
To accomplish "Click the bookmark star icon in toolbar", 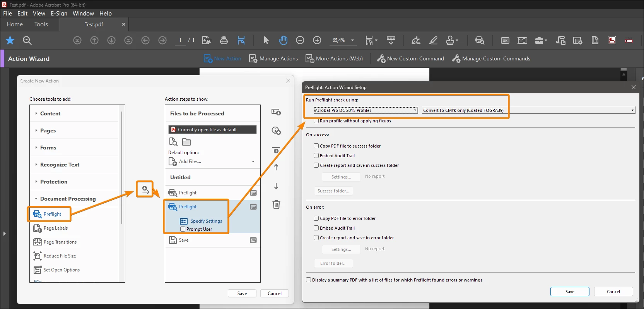I will [x=10, y=40].
